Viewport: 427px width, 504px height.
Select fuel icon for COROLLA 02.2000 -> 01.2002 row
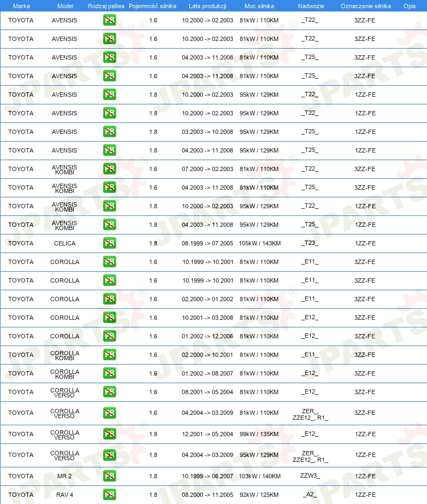coord(109,299)
